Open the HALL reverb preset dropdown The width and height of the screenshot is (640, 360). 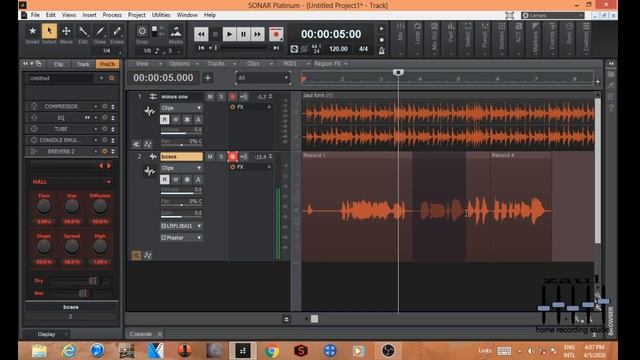[x=71, y=182]
